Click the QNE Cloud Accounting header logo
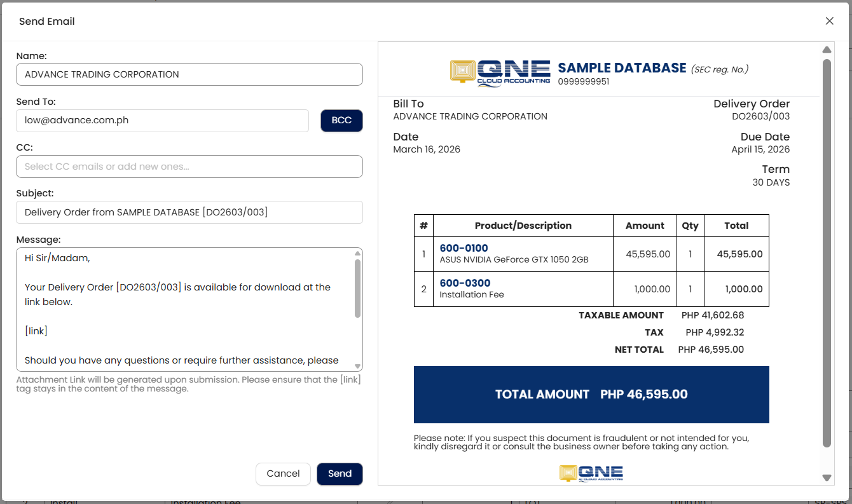The image size is (852, 504). 500,72
